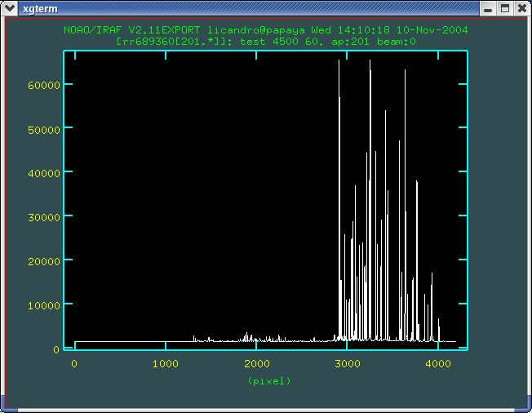532x413 pixels.
Task: Click the 1000 x-axis tick label
Action: pyautogui.click(x=166, y=364)
